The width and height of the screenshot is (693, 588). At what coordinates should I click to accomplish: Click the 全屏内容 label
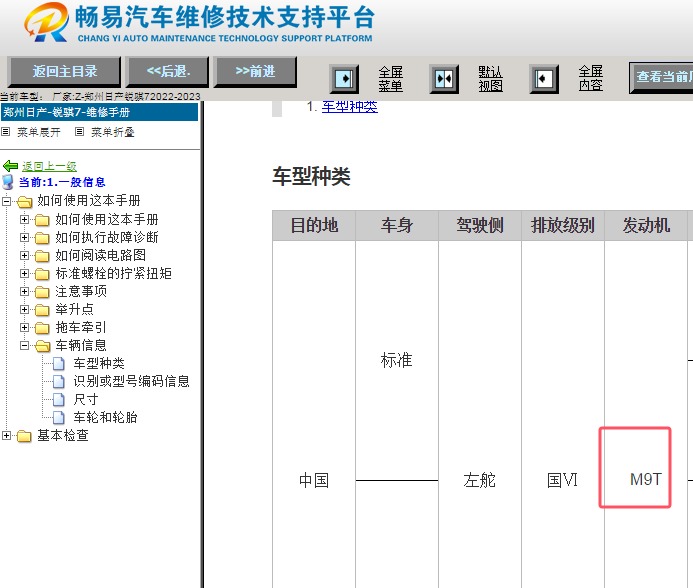pos(591,78)
